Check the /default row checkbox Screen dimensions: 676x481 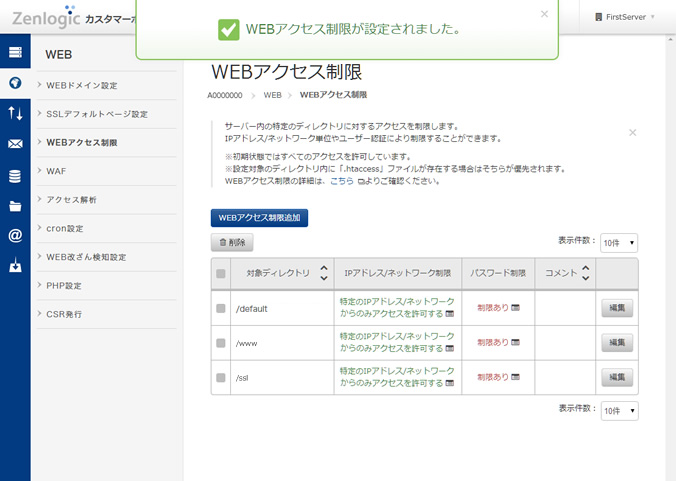[x=221, y=308]
